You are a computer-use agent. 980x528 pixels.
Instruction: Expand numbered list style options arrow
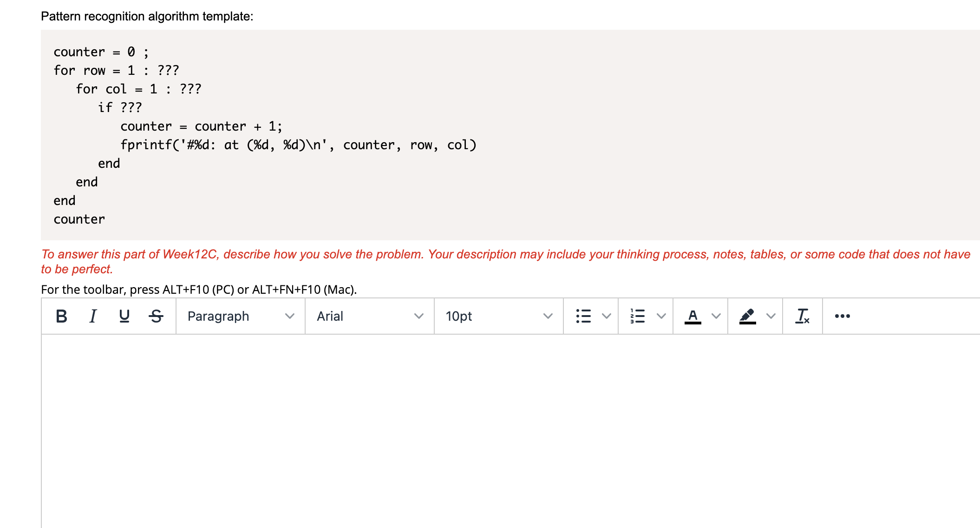click(x=661, y=316)
